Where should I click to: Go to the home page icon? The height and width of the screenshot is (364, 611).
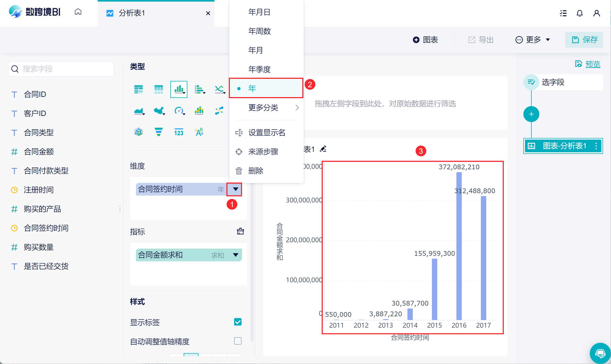tap(78, 12)
